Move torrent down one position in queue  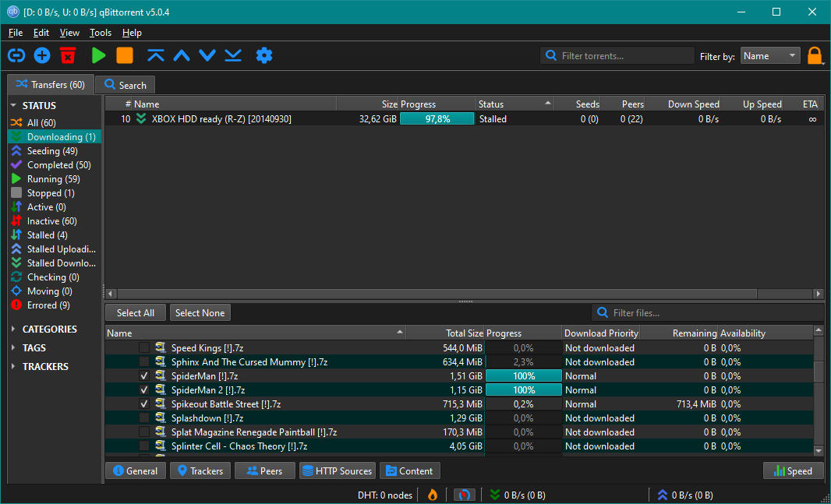pos(207,55)
